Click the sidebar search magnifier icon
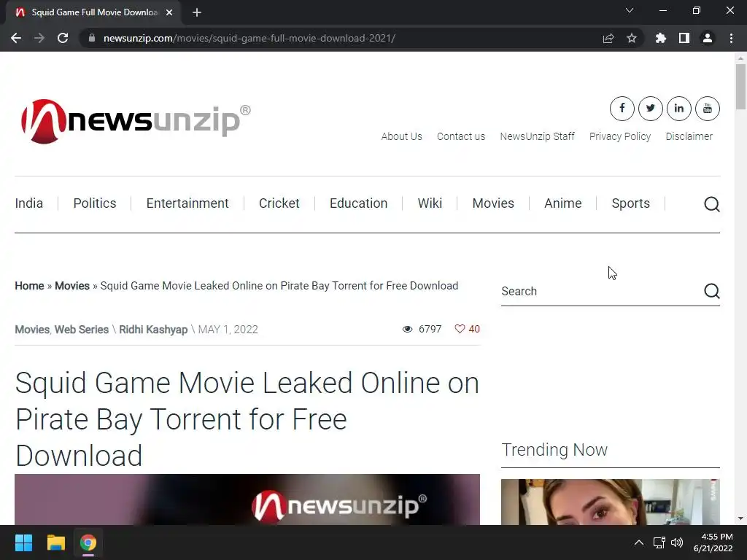The image size is (747, 560). coord(712,291)
